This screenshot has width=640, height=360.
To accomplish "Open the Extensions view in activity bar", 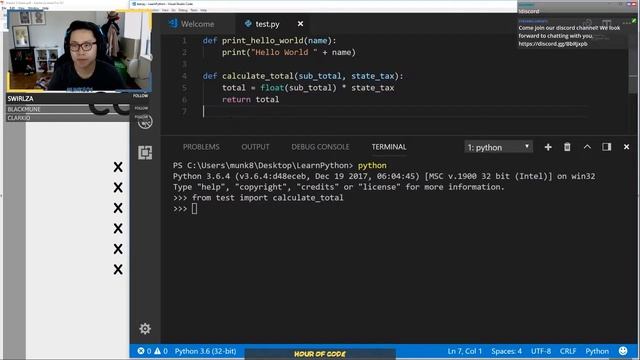I will click(x=145, y=153).
